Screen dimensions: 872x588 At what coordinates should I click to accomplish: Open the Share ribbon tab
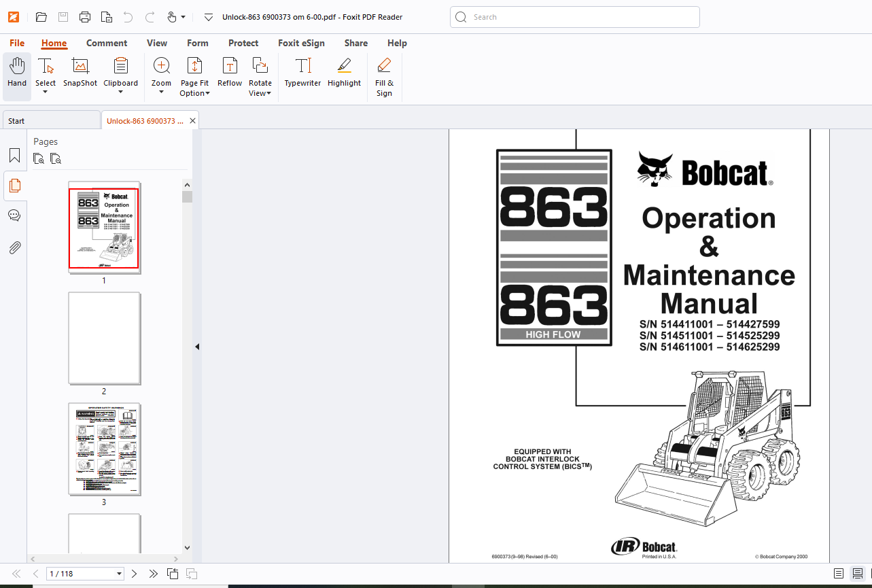[x=356, y=43]
